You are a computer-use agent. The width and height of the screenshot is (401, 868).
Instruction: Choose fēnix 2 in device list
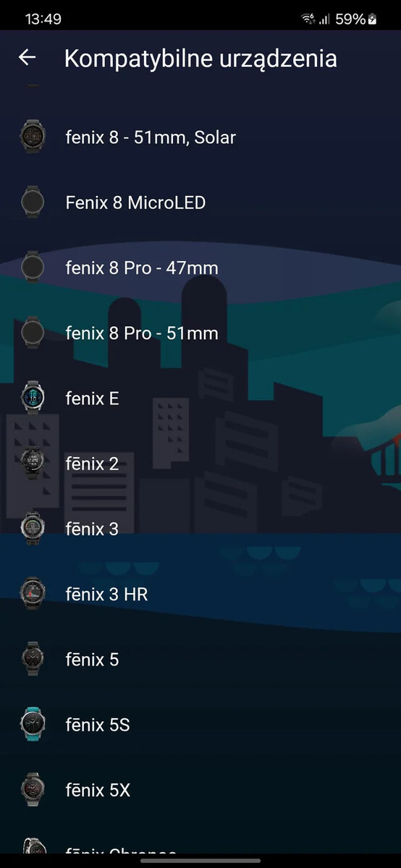[200, 463]
